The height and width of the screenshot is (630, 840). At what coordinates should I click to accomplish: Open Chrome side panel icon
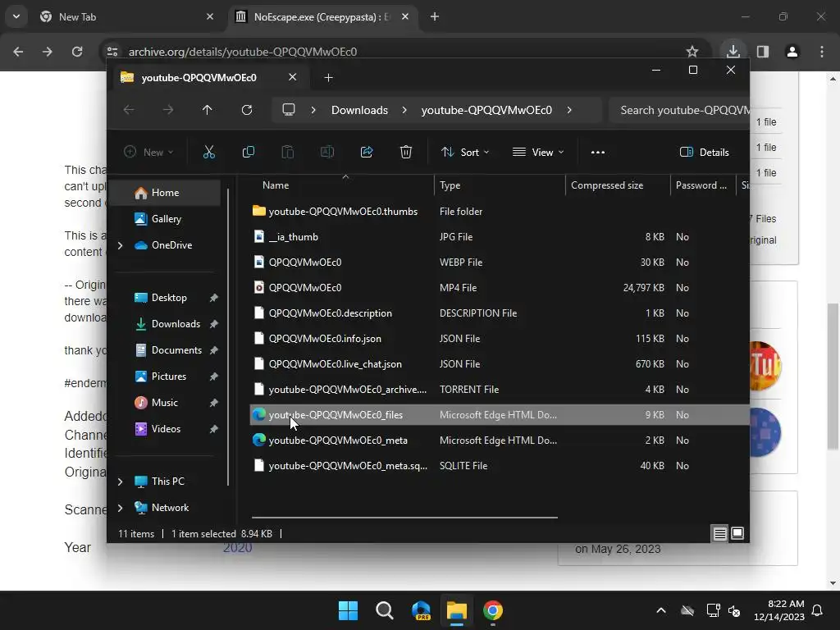763,52
